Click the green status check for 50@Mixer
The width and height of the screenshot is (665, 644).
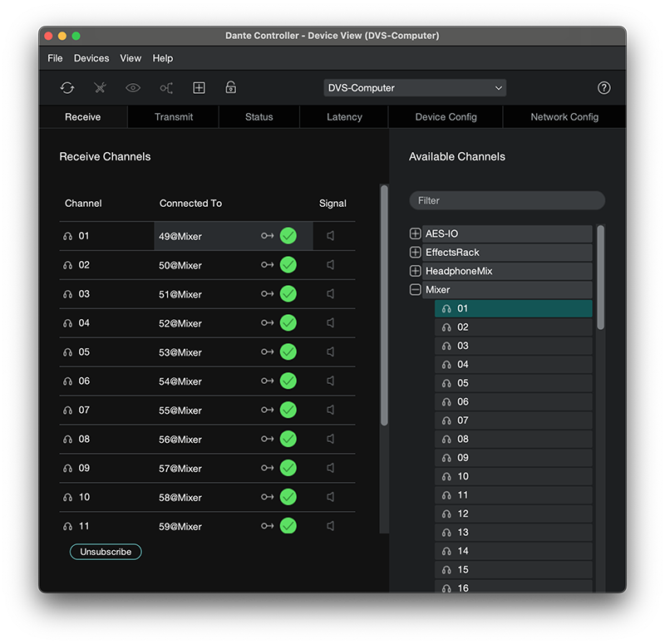point(288,265)
